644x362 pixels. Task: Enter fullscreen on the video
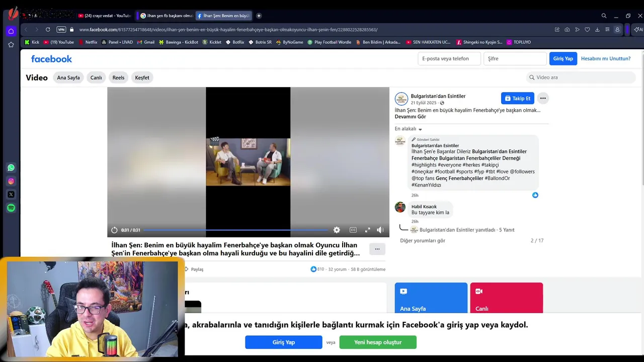coord(367,230)
